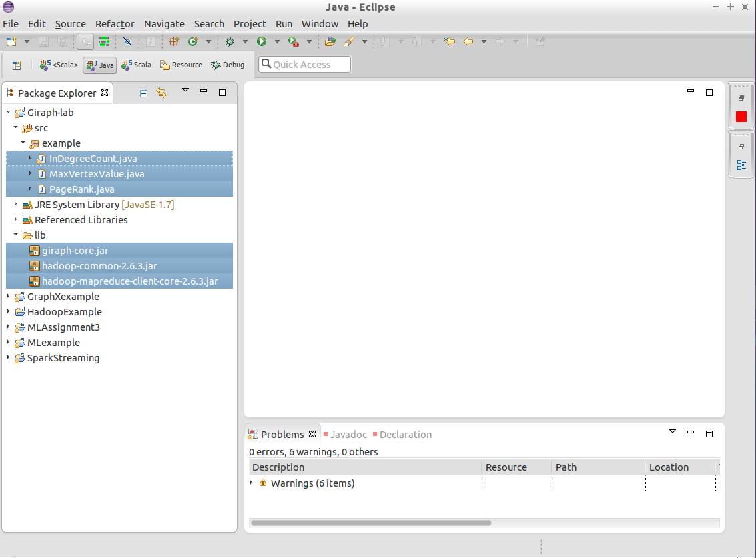Open the Refactor menu

pyautogui.click(x=115, y=24)
